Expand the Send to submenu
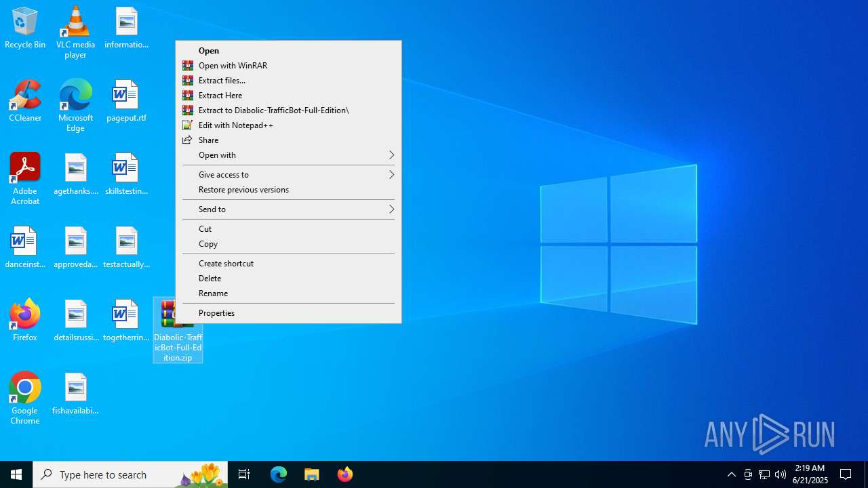The height and width of the screenshot is (488, 868). (288, 209)
